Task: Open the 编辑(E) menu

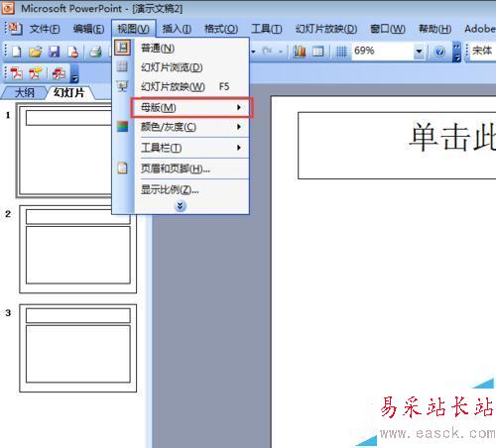Action: pos(89,29)
